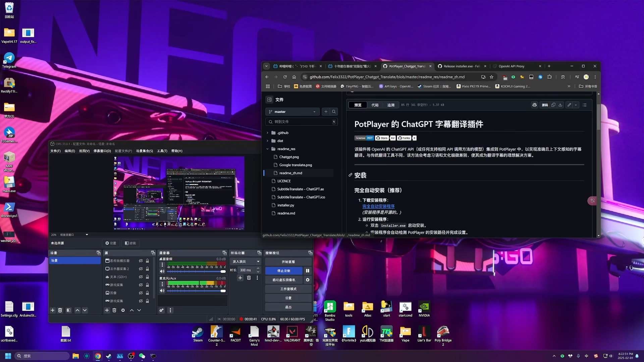The image size is (644, 362).
Task: Open the 完全自动安装程序 link
Action: point(378,206)
